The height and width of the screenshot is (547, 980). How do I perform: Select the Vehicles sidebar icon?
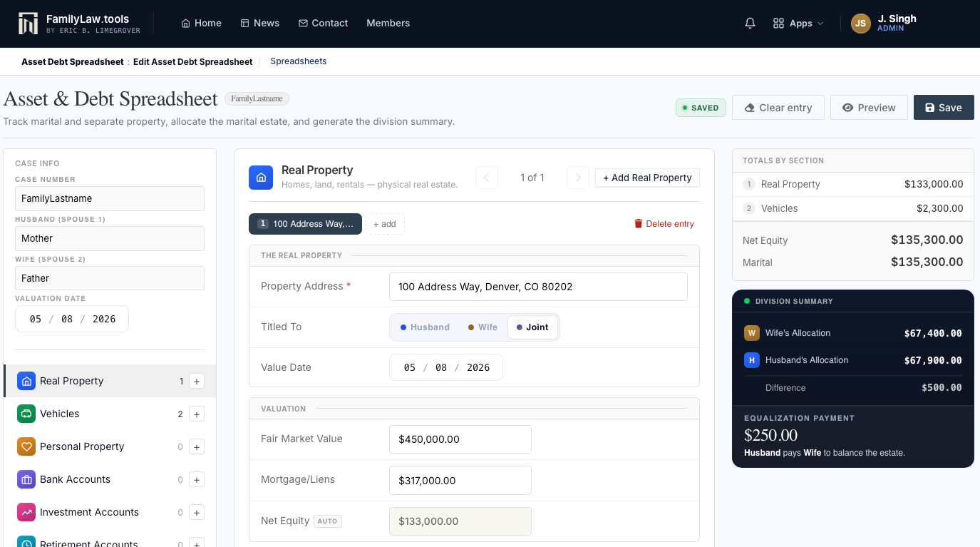[26, 414]
